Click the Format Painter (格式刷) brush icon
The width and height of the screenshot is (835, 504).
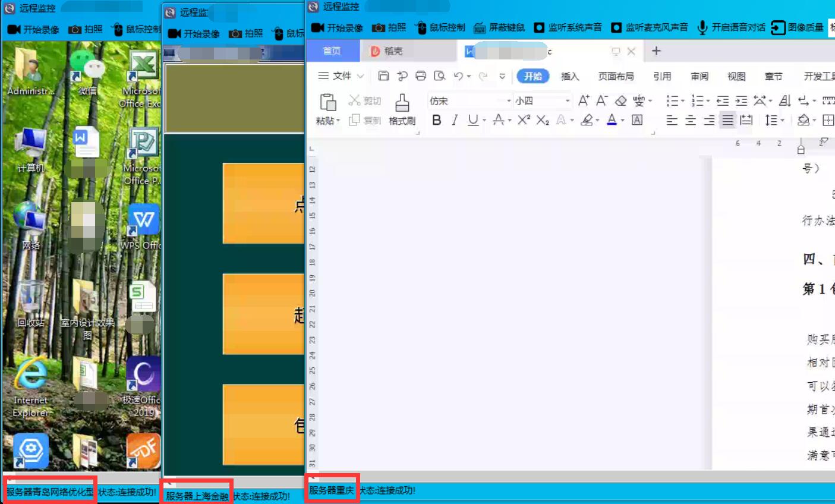click(x=402, y=103)
